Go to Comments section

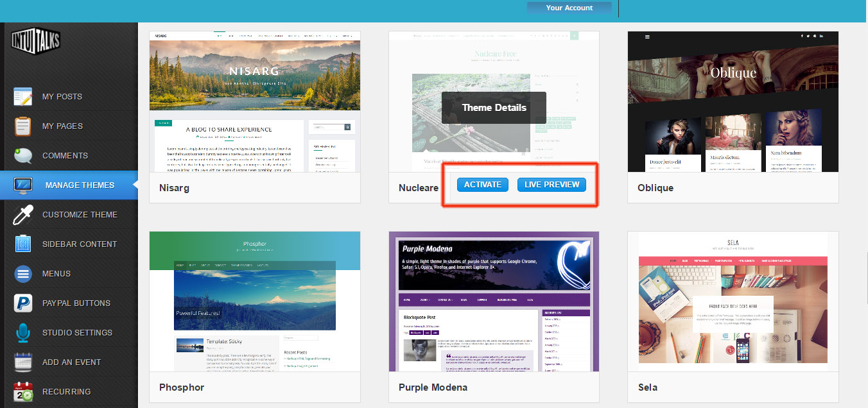[69, 155]
